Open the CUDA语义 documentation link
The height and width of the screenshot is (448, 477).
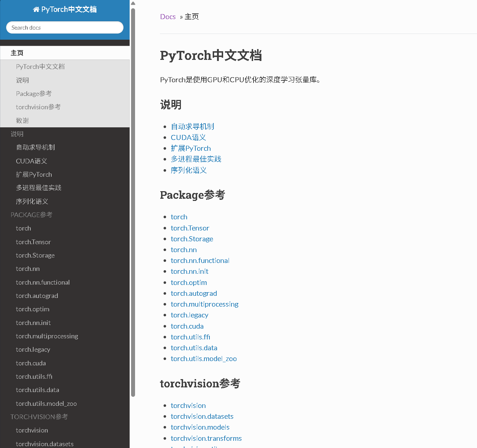(x=188, y=137)
